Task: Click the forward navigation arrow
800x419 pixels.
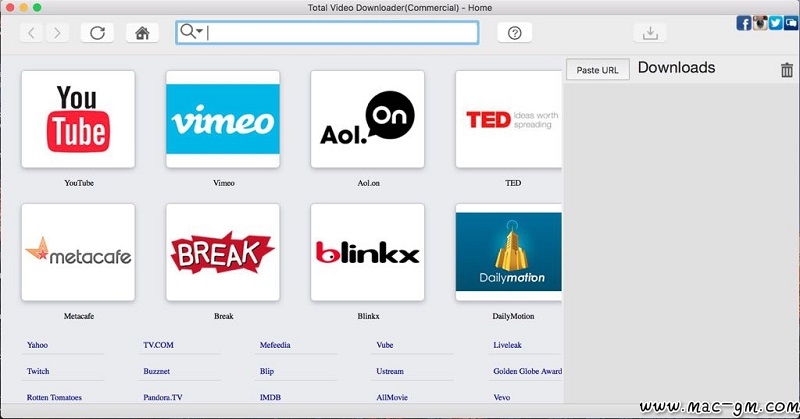Action: (56, 33)
